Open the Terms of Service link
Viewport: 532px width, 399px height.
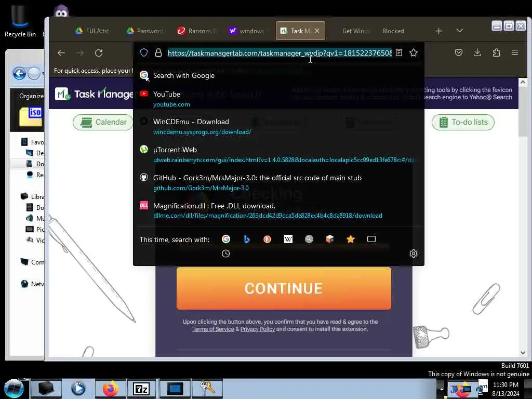coord(213,329)
